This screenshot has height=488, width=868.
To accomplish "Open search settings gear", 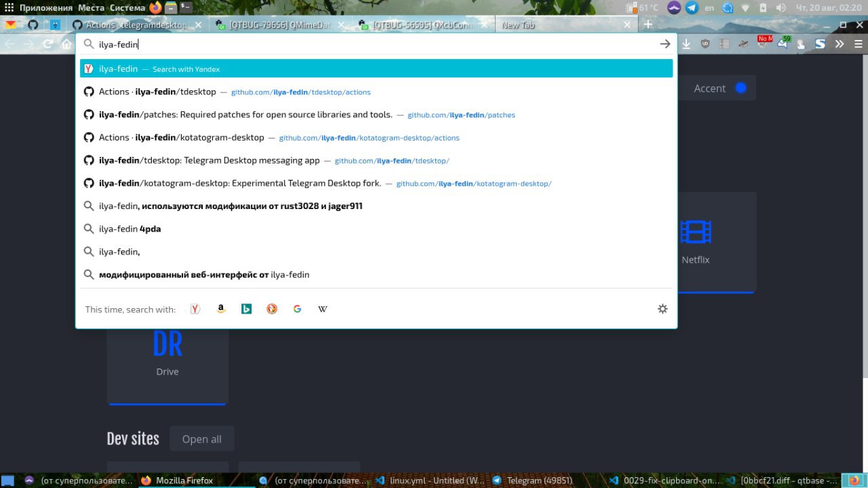I will (663, 309).
